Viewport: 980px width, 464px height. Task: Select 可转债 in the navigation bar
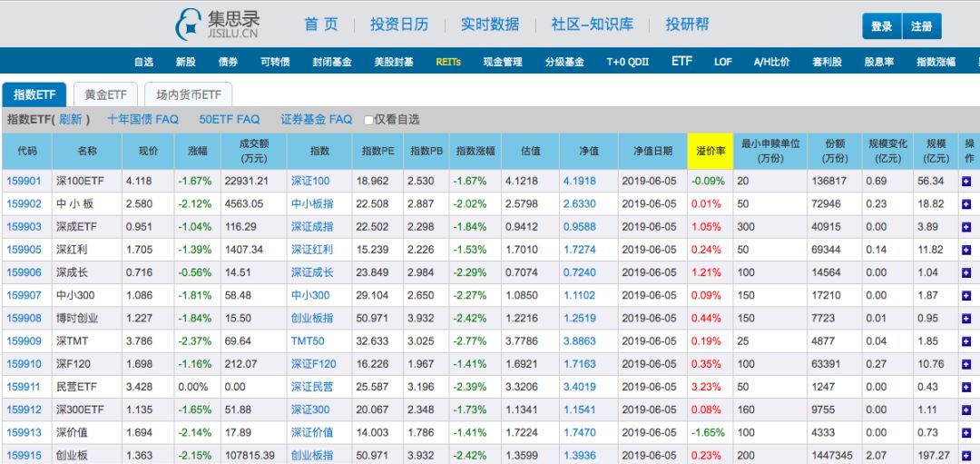(275, 62)
